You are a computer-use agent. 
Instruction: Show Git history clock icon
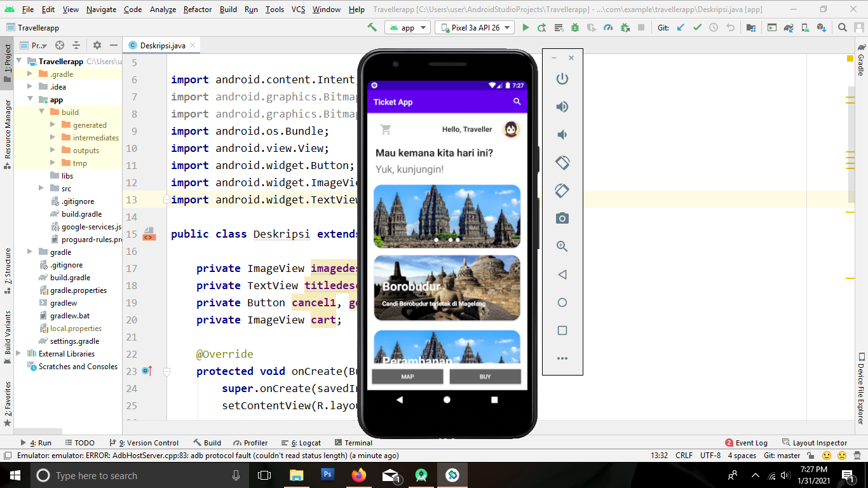(714, 27)
